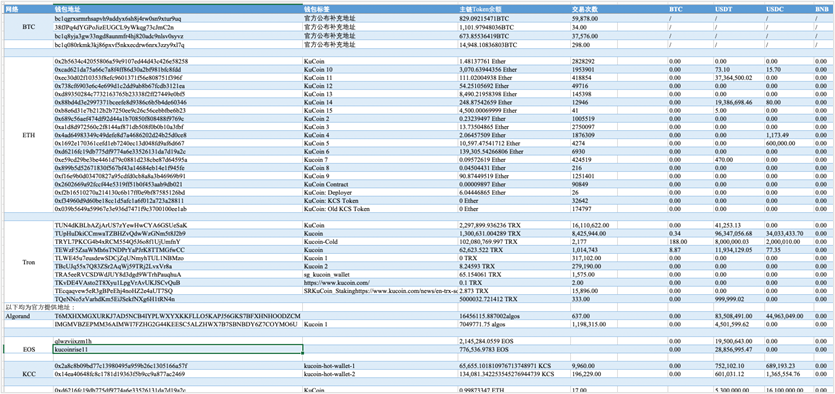Click the sg_kucoin_wallet label cell
Viewport: 835px width, 394px height.
coord(380,274)
